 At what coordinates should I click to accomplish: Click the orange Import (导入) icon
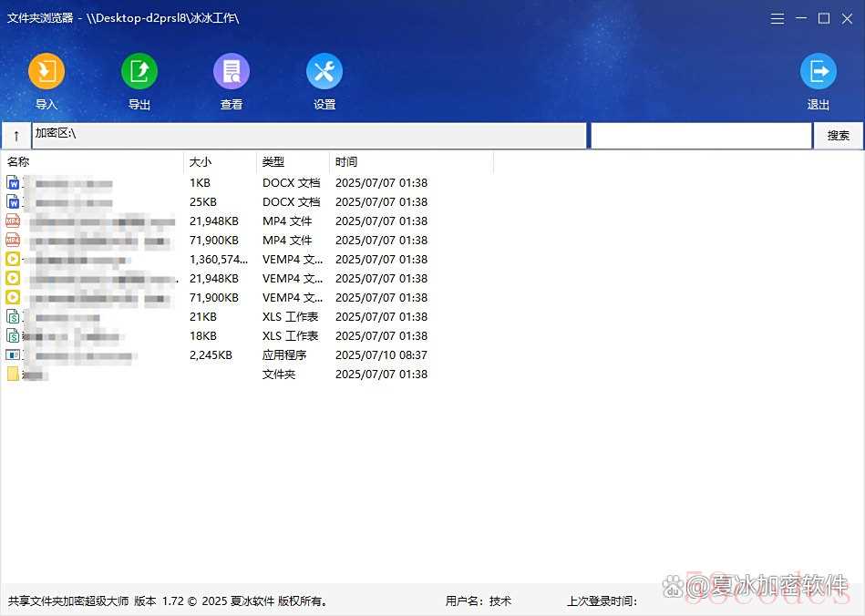tap(46, 71)
